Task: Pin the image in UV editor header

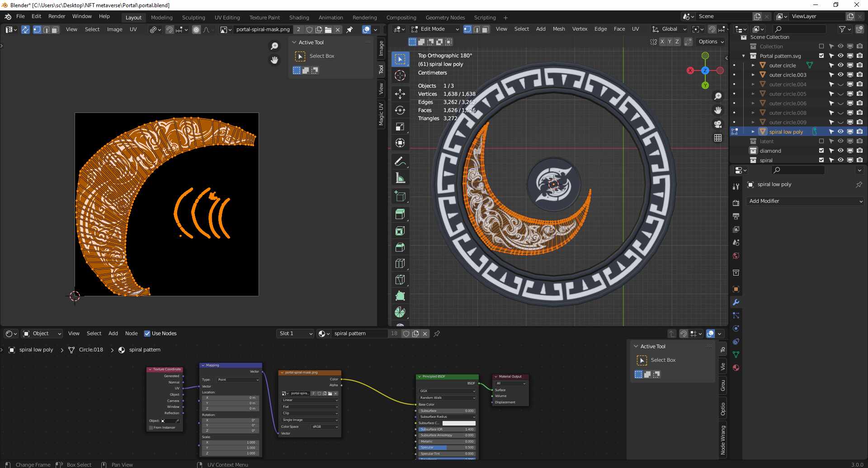Action: (349, 30)
